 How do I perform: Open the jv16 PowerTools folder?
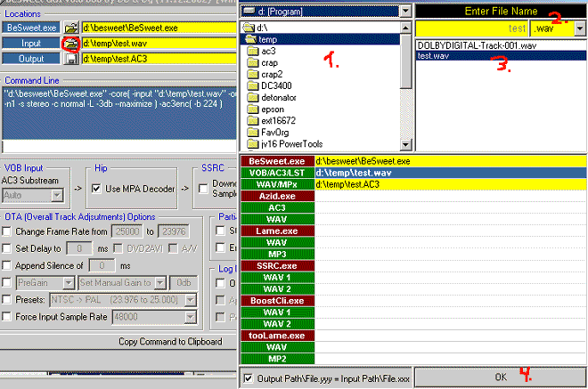[285, 144]
